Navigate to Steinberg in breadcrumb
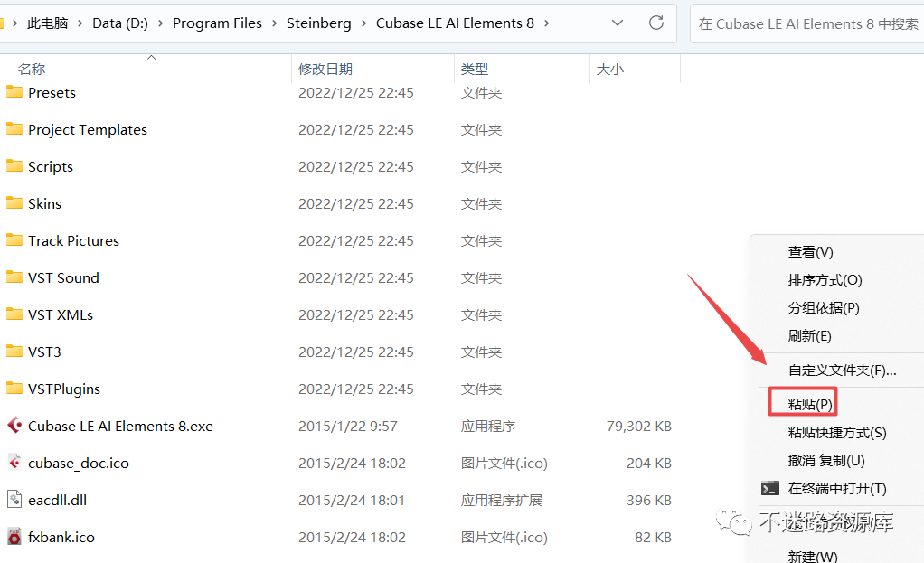 coord(319,23)
